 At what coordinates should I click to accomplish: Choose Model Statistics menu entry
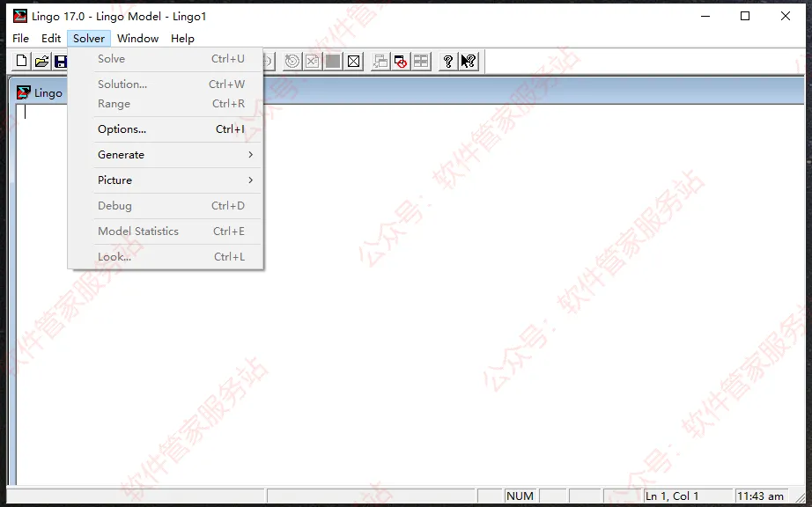[x=166, y=231]
